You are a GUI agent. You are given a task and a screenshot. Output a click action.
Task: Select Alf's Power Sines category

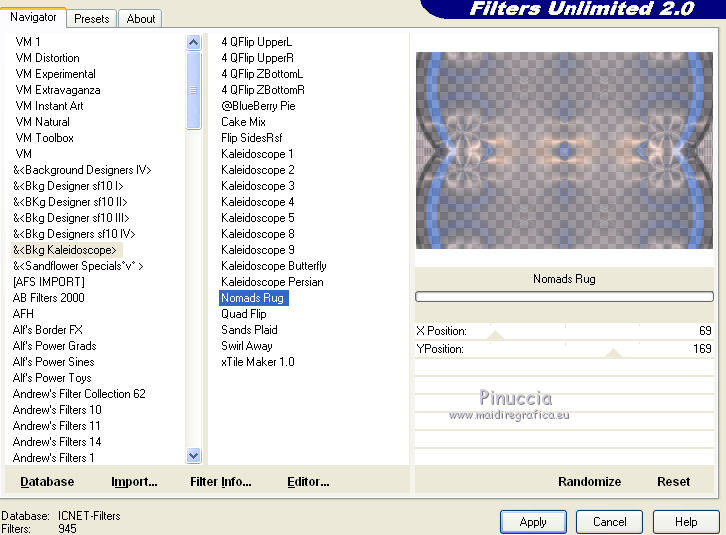[54, 362]
